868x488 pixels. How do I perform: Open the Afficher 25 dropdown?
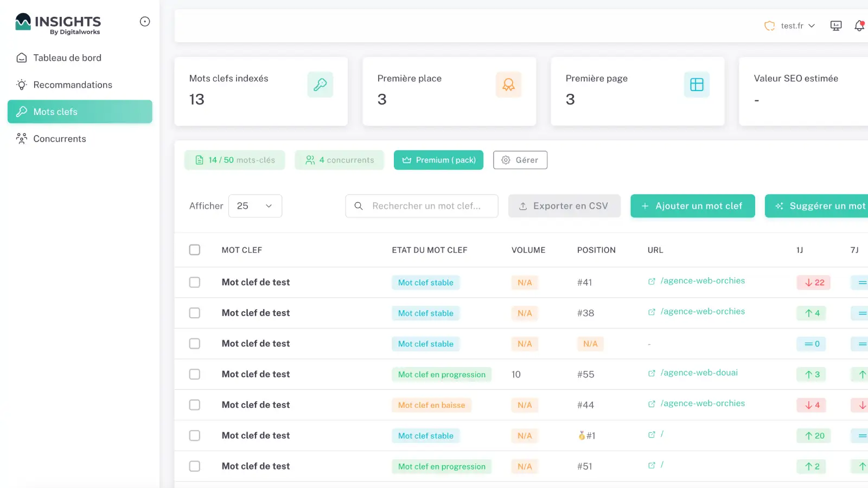click(255, 206)
